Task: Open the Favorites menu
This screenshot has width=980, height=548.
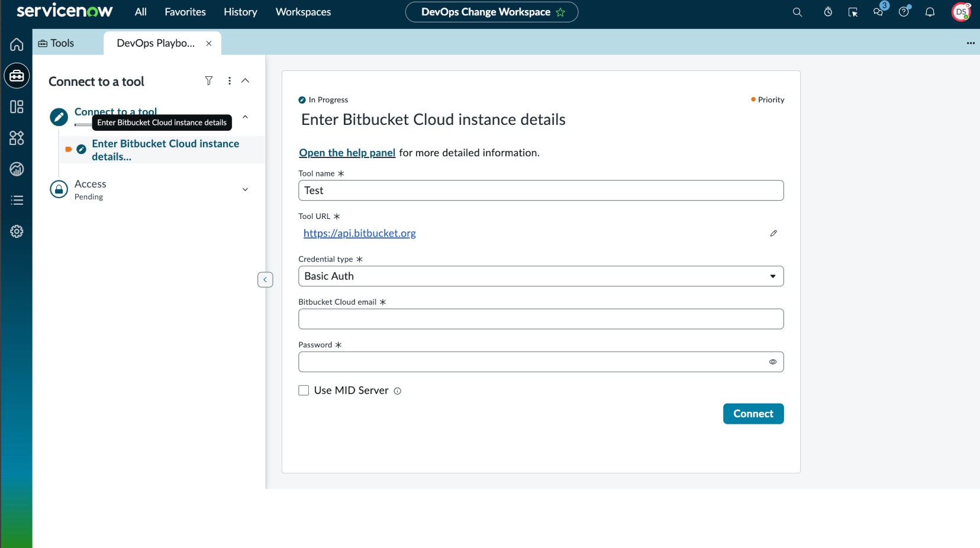Action: click(x=185, y=12)
